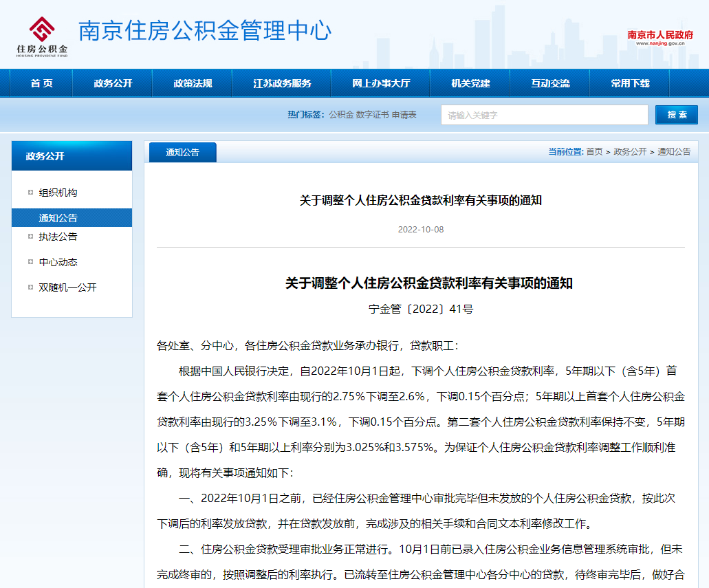Viewport: 709px width, 588px height.
Task: Select 机关党建 in the navigation bar
Action: click(470, 83)
